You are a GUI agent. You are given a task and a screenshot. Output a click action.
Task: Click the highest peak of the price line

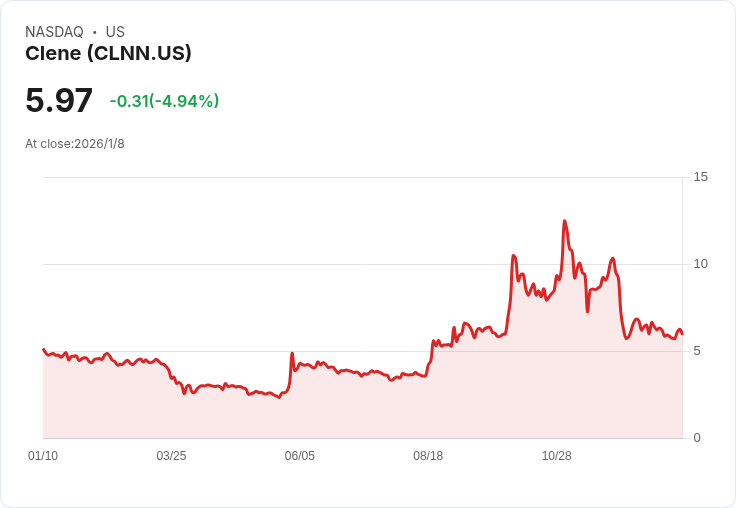point(564,222)
